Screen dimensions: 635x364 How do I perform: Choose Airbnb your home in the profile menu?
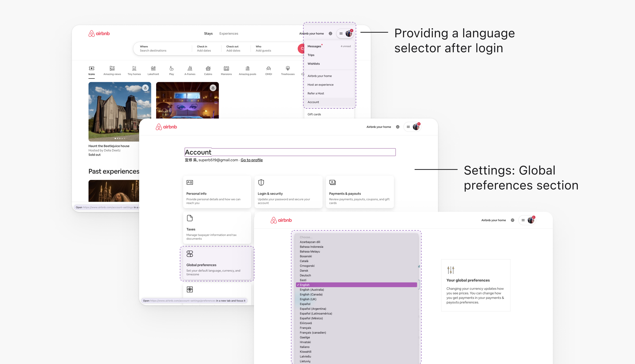click(x=329, y=76)
